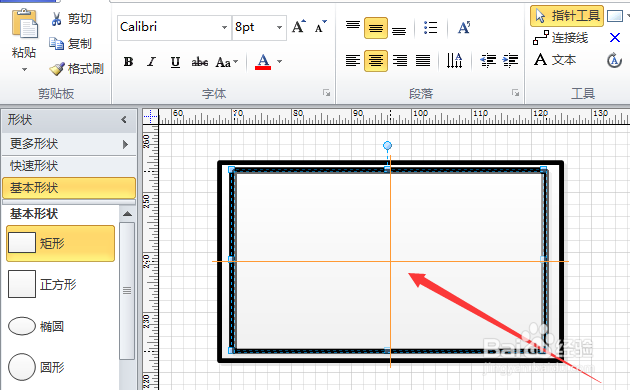Image resolution: width=630 pixels, height=390 pixels.
Task: Click the Bullets list icon
Action: tap(430, 28)
